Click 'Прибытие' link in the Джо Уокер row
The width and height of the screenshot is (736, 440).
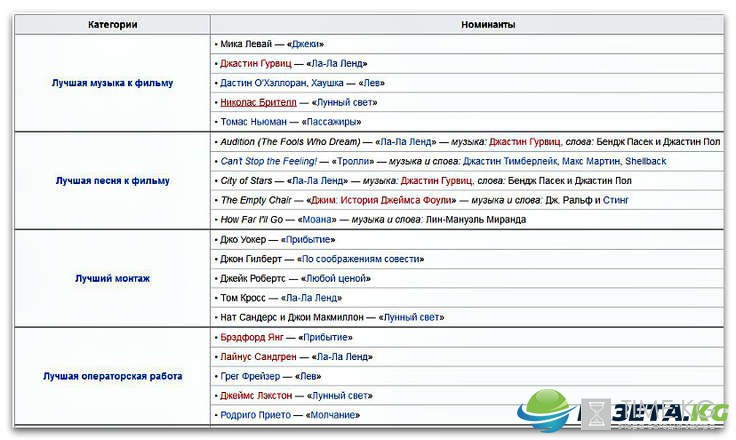point(308,240)
